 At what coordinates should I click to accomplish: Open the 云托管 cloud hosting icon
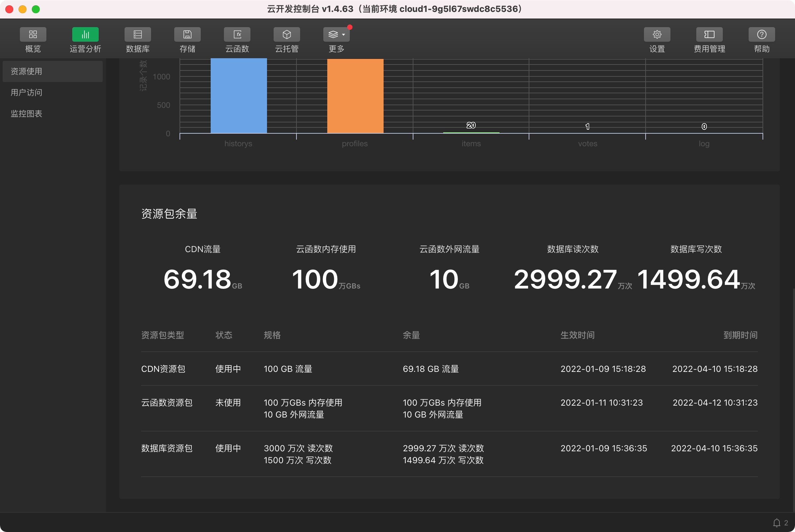(287, 35)
